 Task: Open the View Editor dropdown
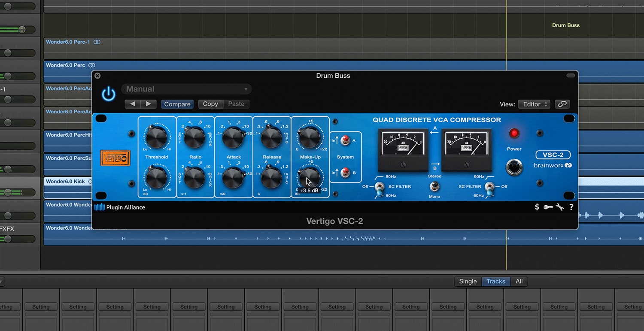pyautogui.click(x=534, y=104)
